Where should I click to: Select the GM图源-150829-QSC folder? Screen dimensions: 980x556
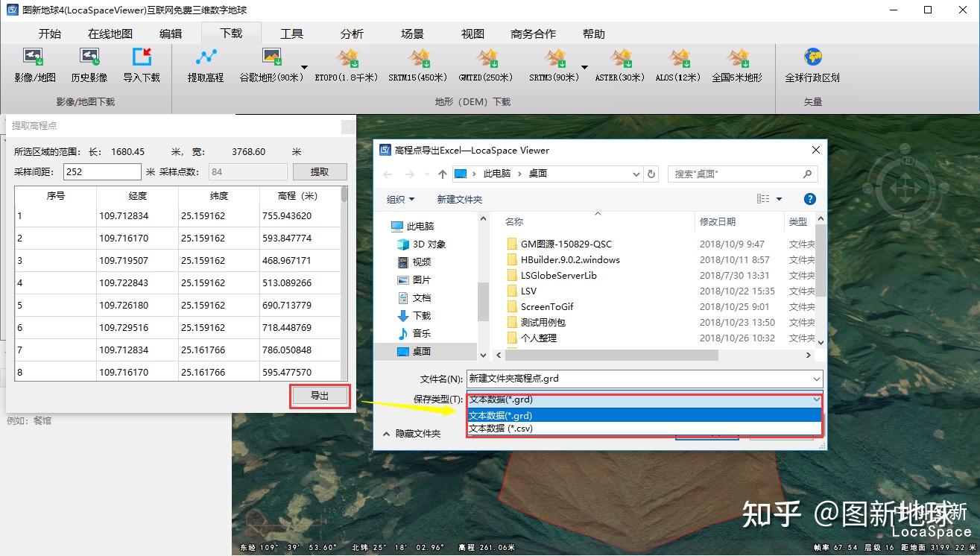(x=559, y=244)
